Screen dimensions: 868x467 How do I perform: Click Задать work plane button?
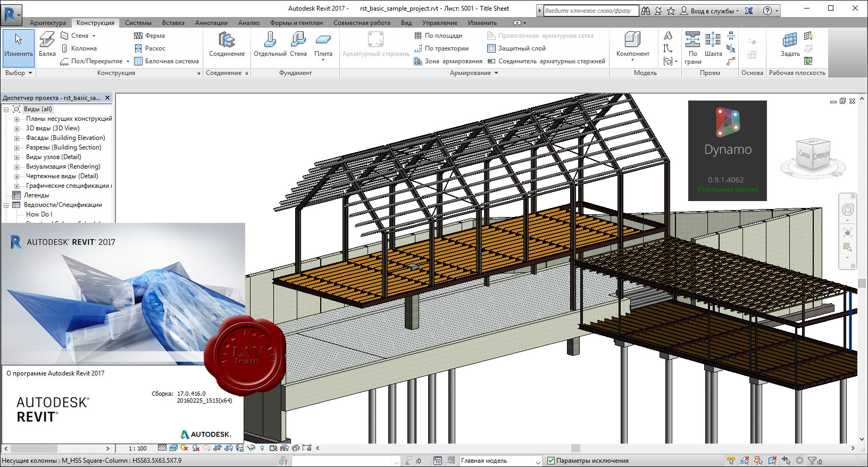click(790, 45)
